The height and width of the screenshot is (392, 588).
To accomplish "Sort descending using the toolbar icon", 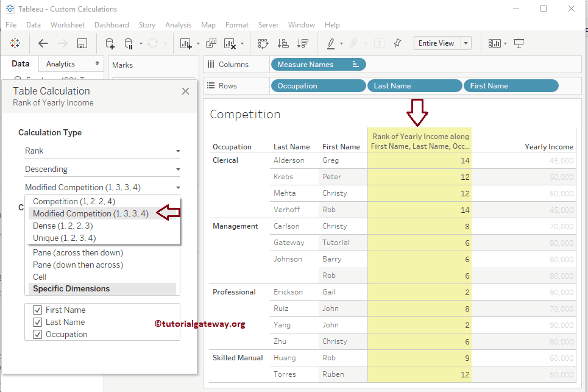I will (302, 43).
